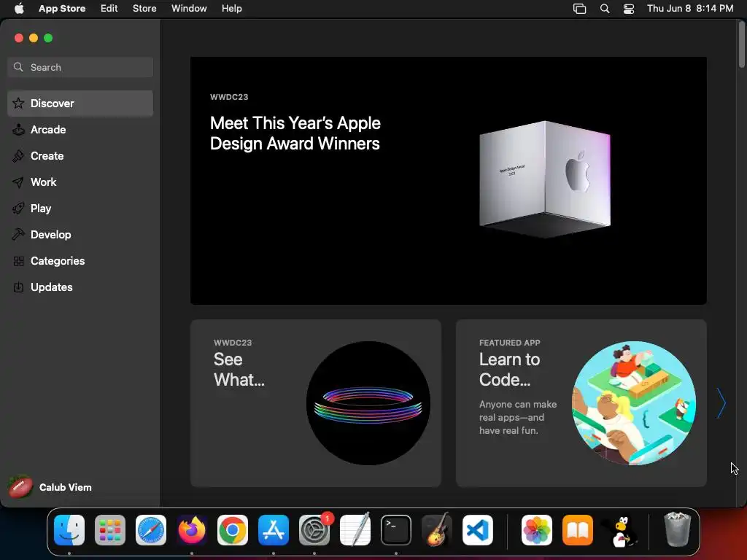
Task: Open the Help menu
Action: [x=231, y=8]
